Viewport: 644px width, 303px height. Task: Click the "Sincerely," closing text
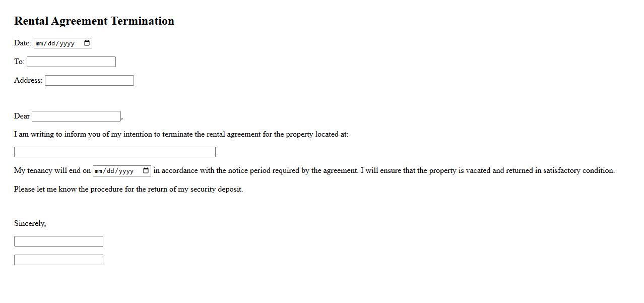pos(30,223)
